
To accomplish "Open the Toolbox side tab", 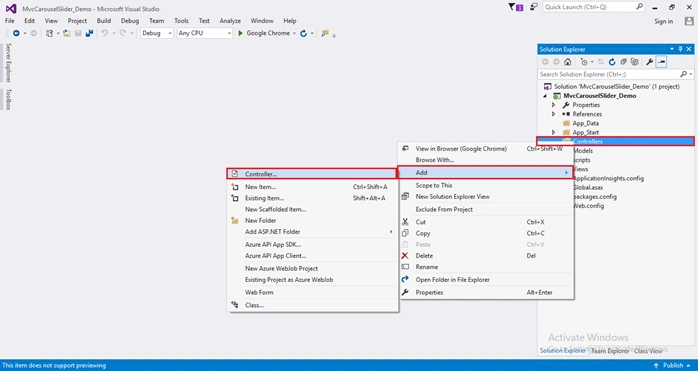I will [x=8, y=99].
